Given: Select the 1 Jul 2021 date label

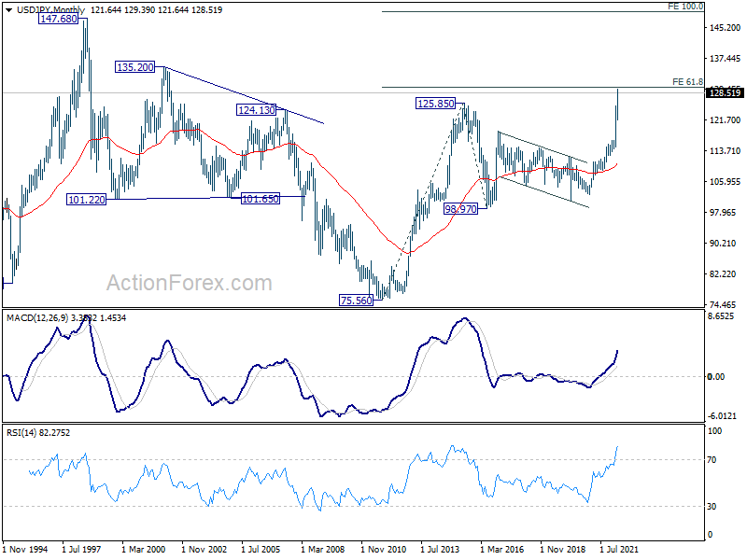Looking at the screenshot, I should [x=619, y=549].
